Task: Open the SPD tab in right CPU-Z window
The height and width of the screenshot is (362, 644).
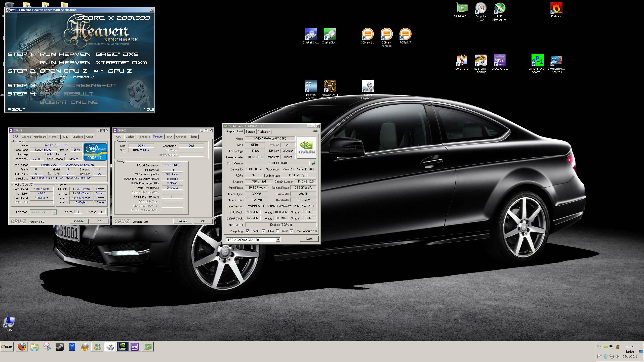Action: point(169,137)
